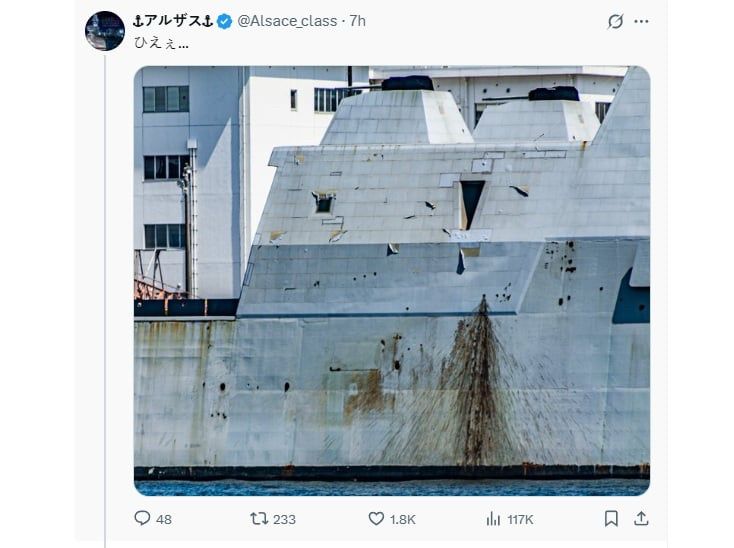The height and width of the screenshot is (548, 734).
Task: Open the reply comment icon
Action: click(142, 518)
